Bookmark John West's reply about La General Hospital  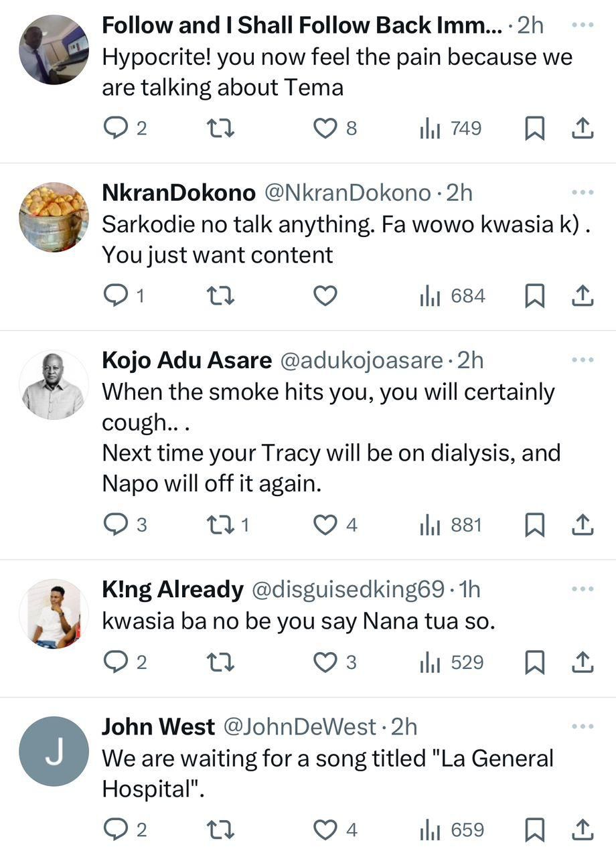click(535, 830)
